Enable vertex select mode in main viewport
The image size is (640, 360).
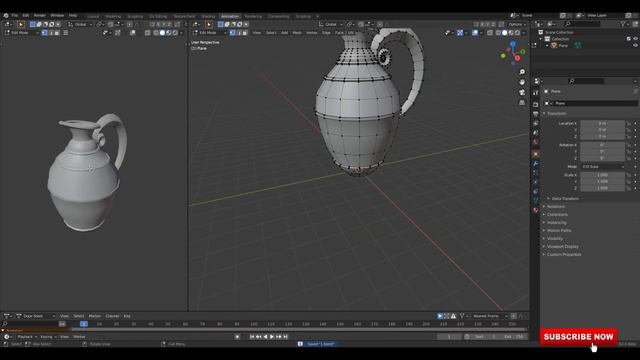(x=232, y=33)
